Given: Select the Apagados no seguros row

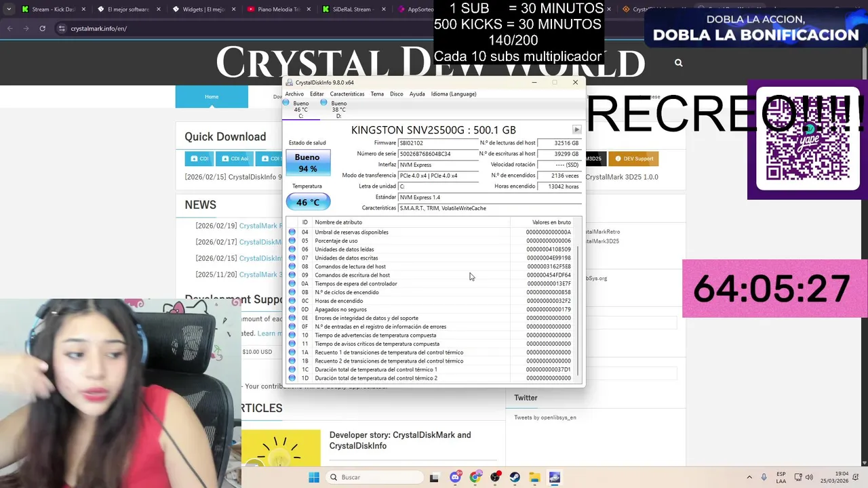Looking at the screenshot, I should click(431, 310).
